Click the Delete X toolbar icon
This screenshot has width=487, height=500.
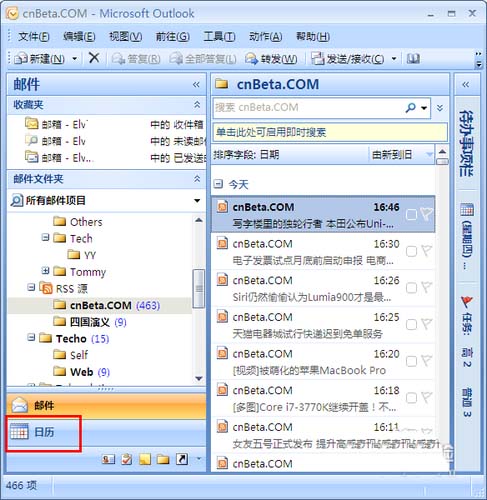(94, 58)
